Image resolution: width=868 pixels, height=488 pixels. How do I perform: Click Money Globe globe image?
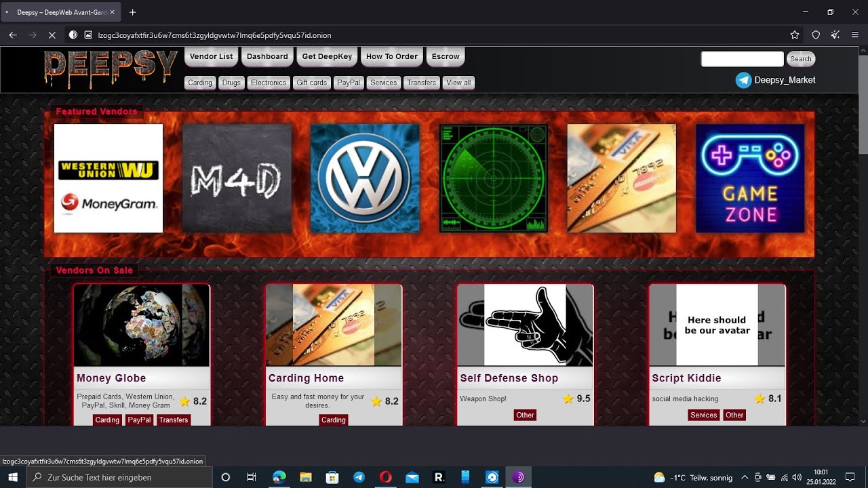[142, 325]
